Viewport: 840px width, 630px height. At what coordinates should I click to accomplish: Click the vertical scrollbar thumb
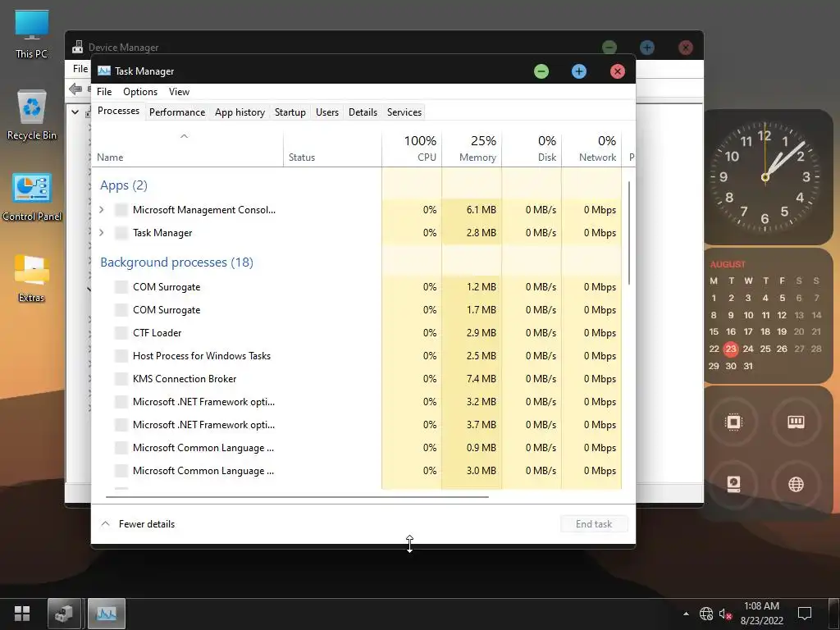(629, 233)
